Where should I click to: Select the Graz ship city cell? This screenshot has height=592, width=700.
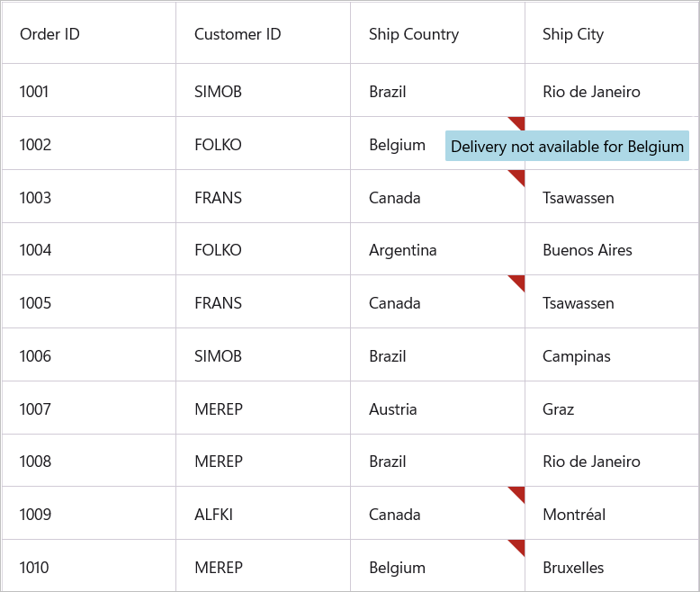point(559,409)
